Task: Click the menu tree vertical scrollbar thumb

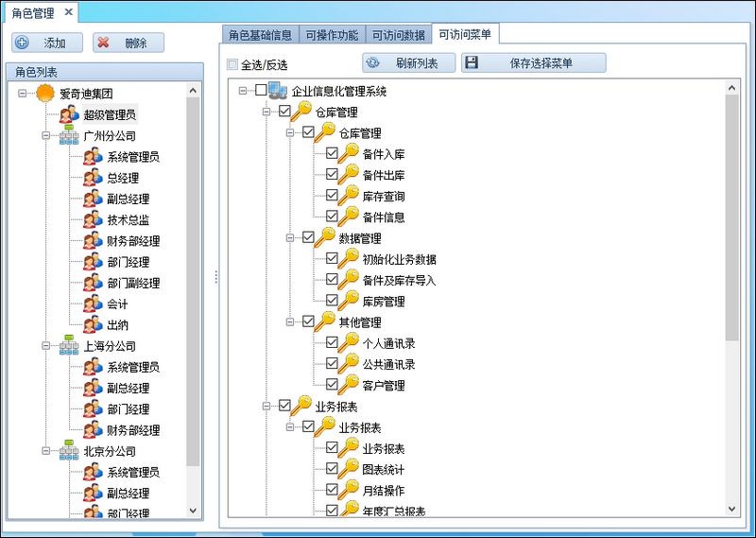Action: point(731,217)
